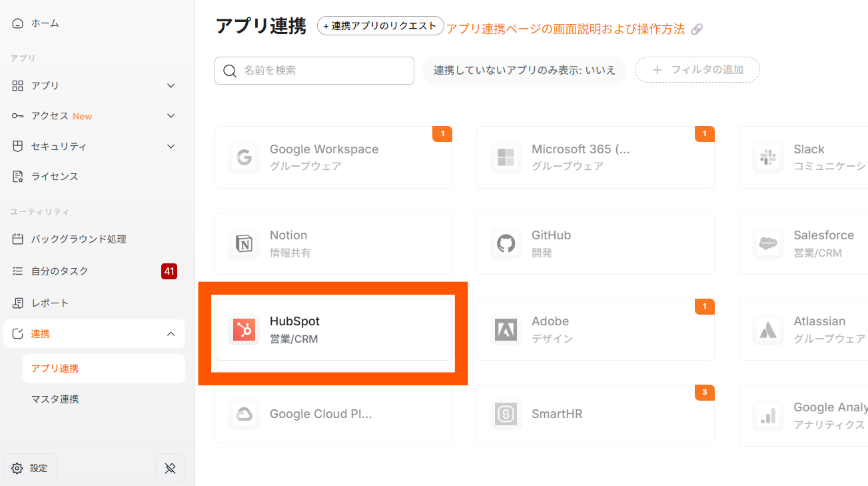Open the アプリ連携ページの画面説明 help link
The image size is (868, 486).
tap(566, 29)
